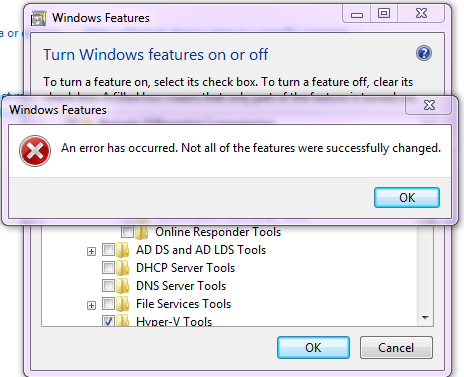Expand the File Services Tools node
This screenshot has height=377, width=464.
[x=91, y=305]
